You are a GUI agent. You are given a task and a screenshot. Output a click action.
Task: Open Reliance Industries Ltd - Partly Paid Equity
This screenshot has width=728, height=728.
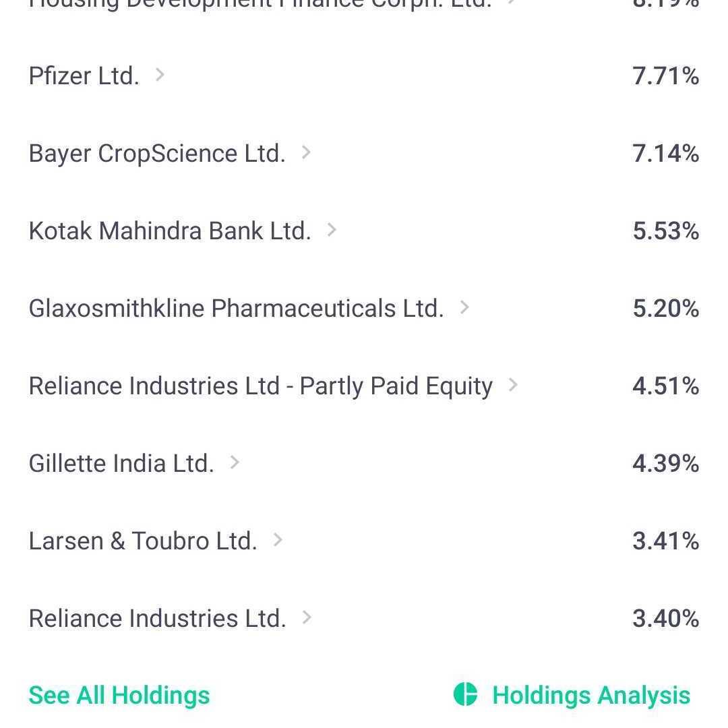click(260, 386)
